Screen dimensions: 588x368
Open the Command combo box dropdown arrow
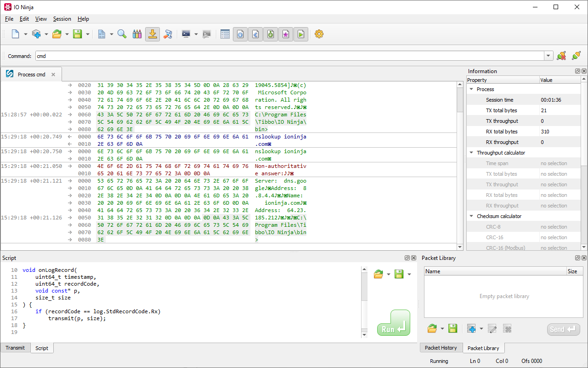548,56
